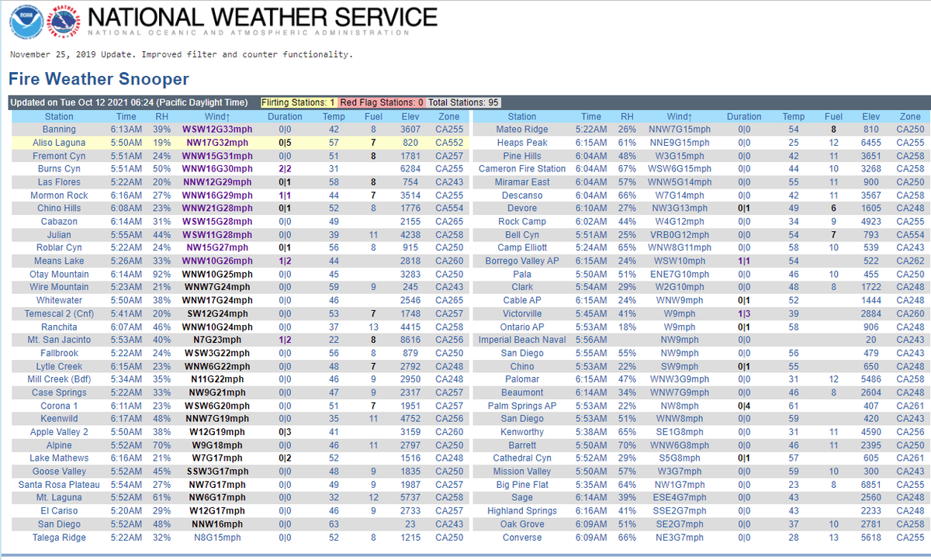Open the Converse station link
The height and width of the screenshot is (560, 931).
[522, 538]
